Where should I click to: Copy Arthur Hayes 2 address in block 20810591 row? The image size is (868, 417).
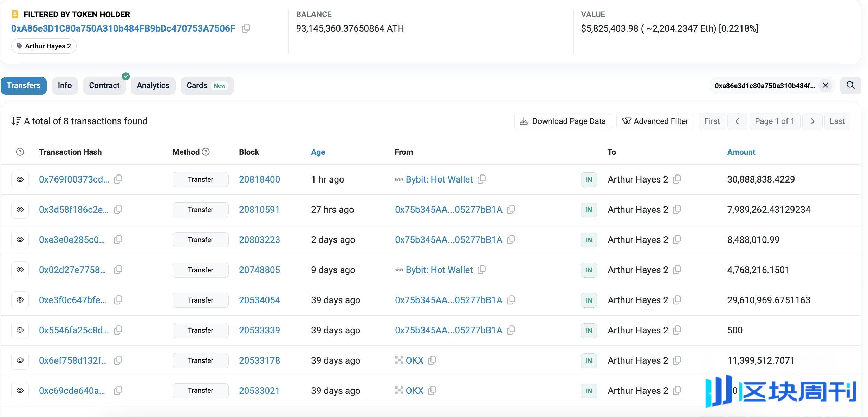pos(677,209)
